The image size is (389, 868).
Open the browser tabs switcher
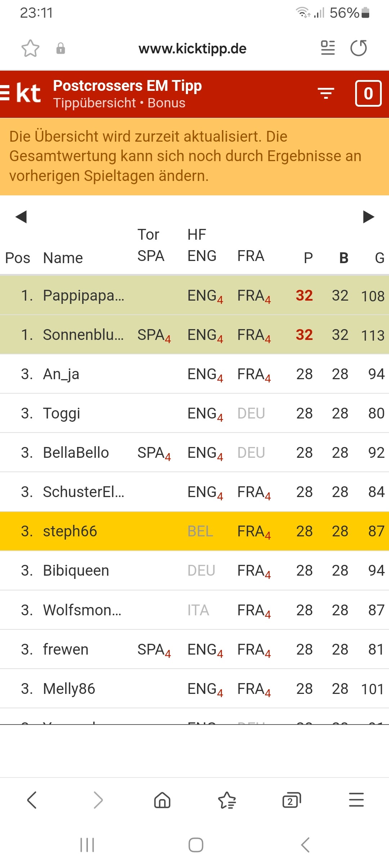click(x=291, y=800)
